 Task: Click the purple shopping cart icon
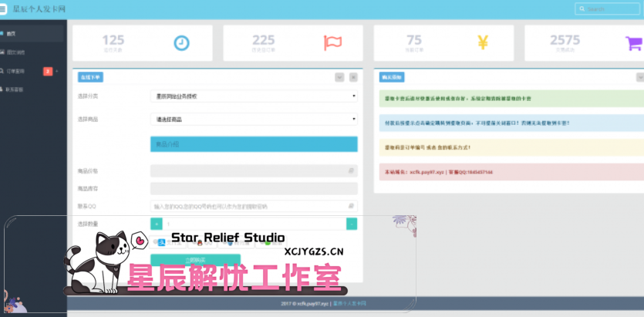click(633, 43)
